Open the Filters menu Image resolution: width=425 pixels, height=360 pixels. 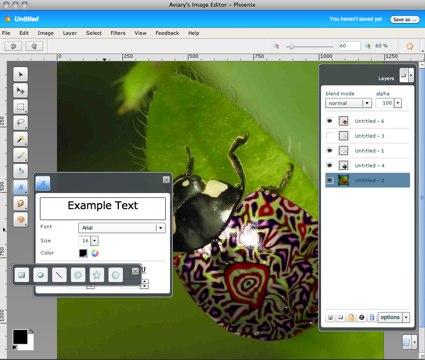(118, 33)
